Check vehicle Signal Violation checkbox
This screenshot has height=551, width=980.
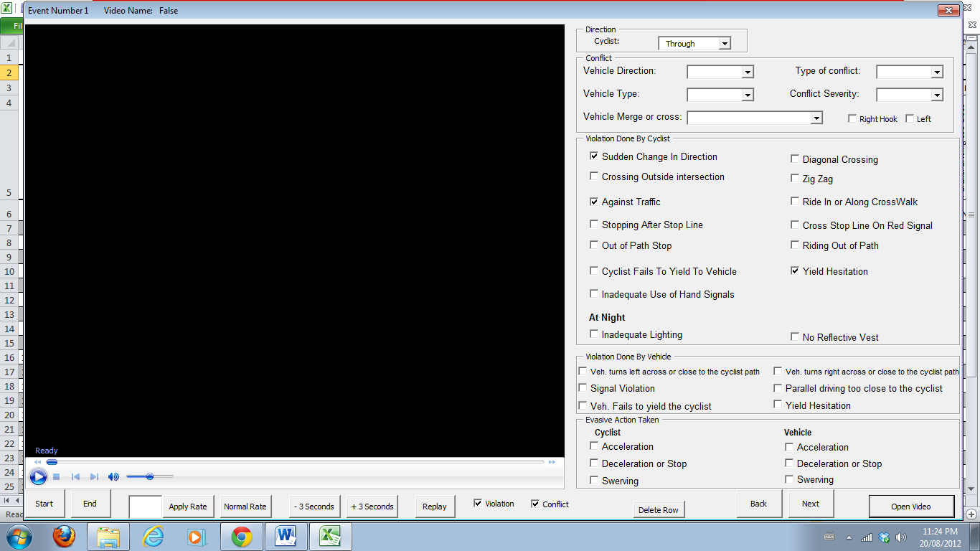coord(583,387)
